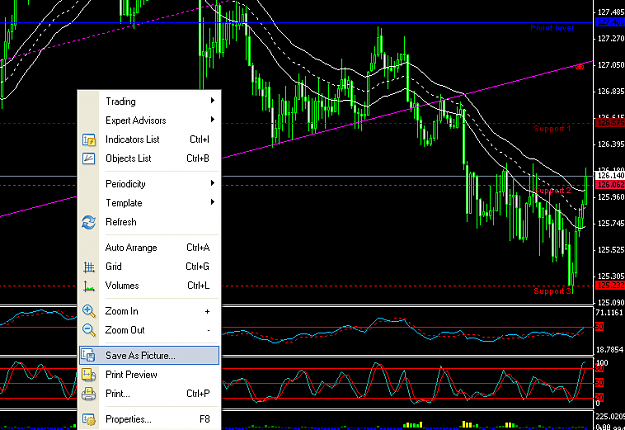Image resolution: width=625 pixels, height=430 pixels.
Task: Select Print... menu item
Action: click(x=149, y=394)
